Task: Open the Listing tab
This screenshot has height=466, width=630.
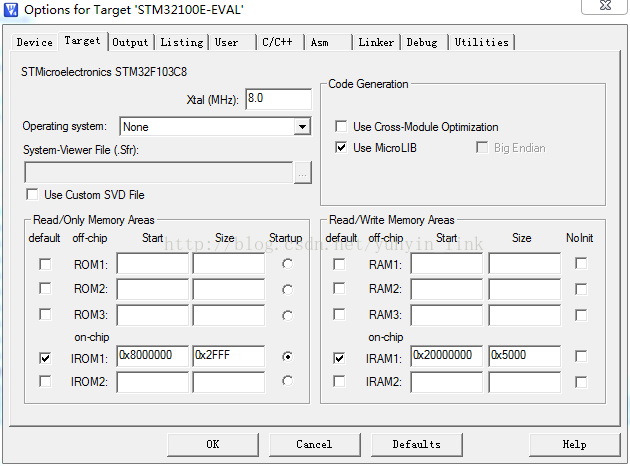Action: [182, 42]
